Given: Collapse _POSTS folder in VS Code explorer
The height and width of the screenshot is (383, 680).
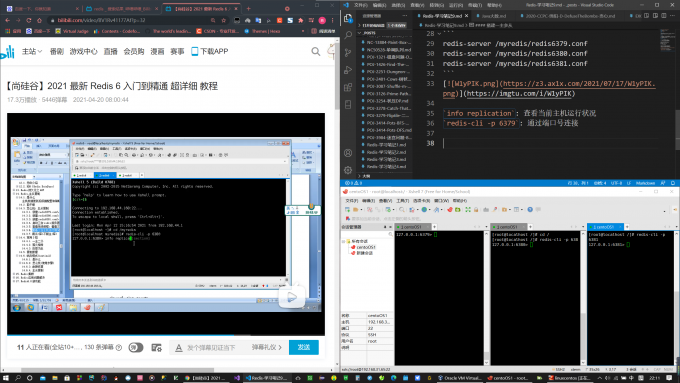Looking at the screenshot, I should [x=360, y=33].
